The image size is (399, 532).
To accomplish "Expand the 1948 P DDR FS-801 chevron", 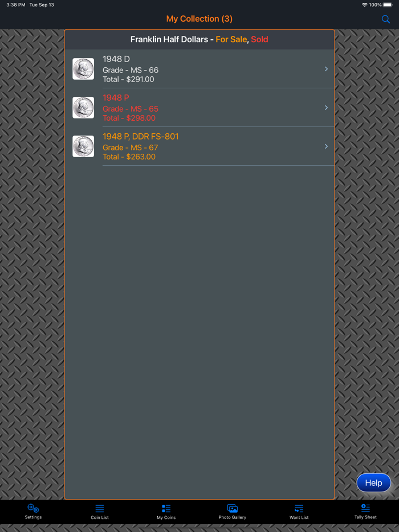I will (x=327, y=146).
